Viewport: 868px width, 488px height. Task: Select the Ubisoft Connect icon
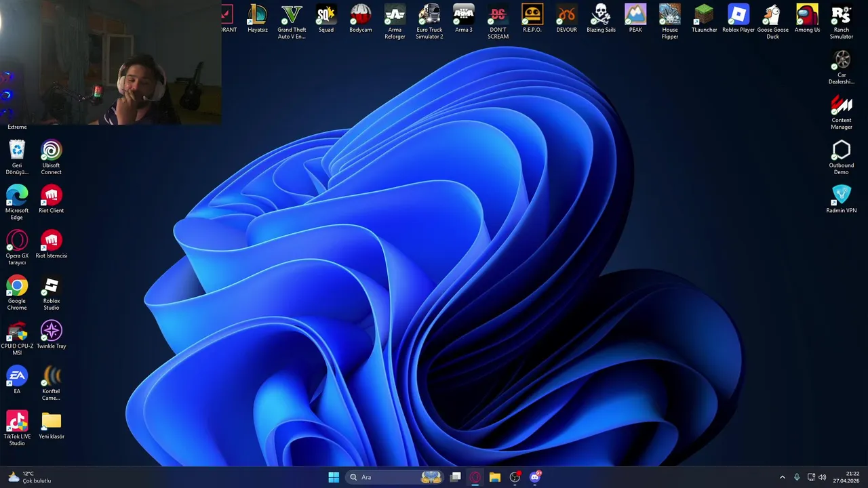pos(52,157)
